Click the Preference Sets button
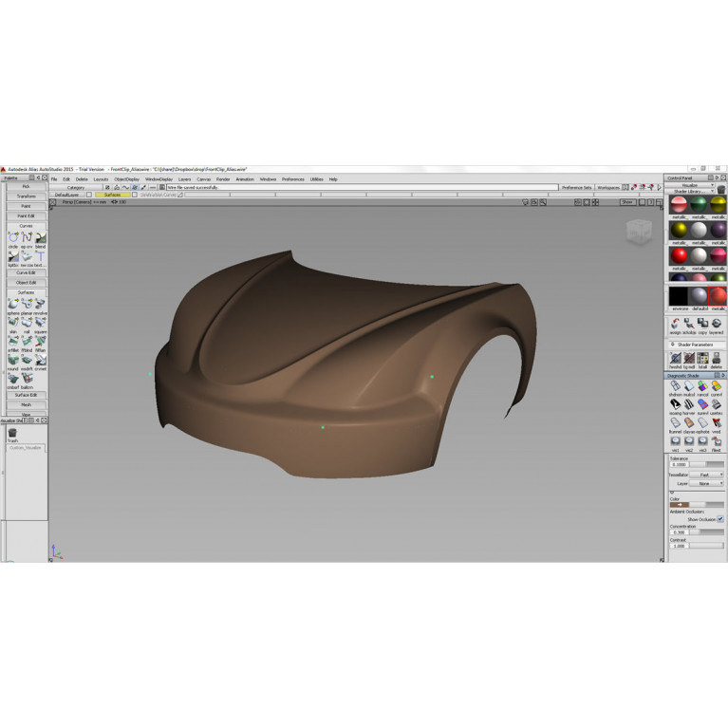This screenshot has width=728, height=728. click(x=576, y=187)
